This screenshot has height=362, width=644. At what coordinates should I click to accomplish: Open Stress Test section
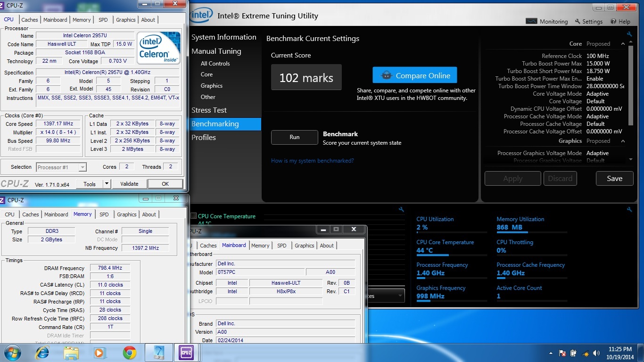[x=209, y=110]
